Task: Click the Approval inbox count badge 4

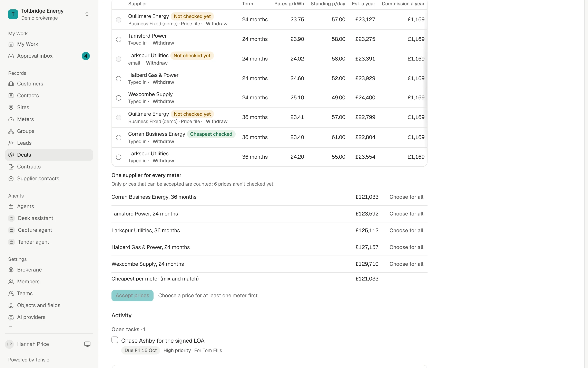Action: [x=86, y=56]
